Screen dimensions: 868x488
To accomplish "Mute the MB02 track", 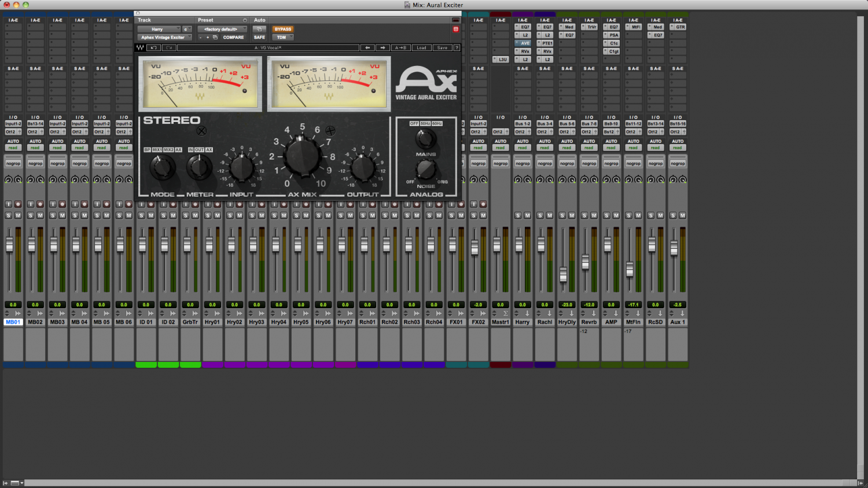I will (39, 215).
